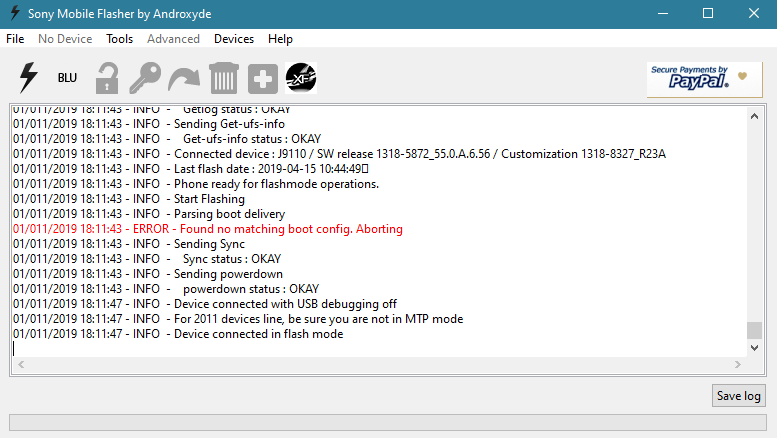Click the lightning bolt Flash device icon

tap(28, 78)
